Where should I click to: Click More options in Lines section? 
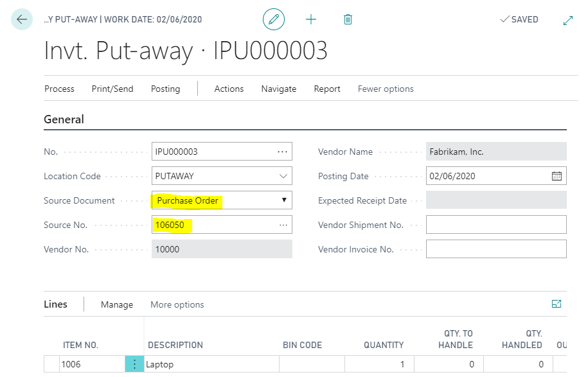click(177, 304)
